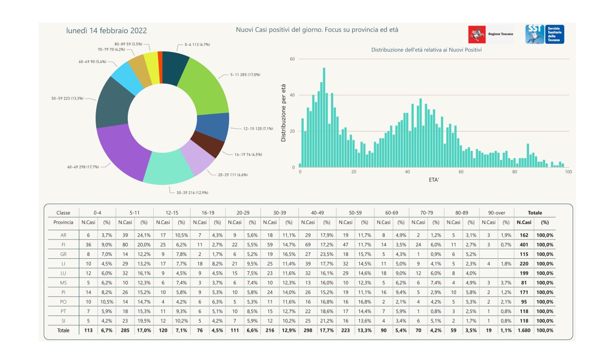Image resolution: width=615 pixels, height=364 pixels.
Task: Select the FI province row label
Action: [x=63, y=244]
